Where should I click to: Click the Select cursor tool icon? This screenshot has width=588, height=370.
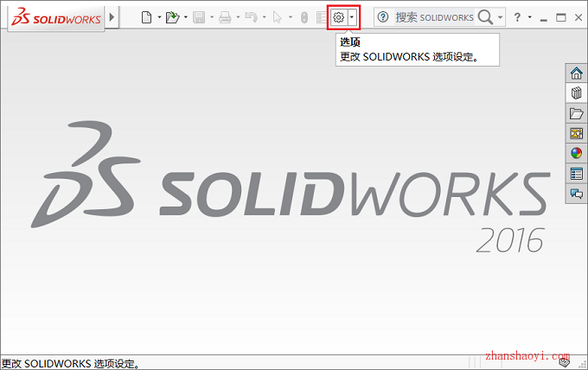(x=277, y=17)
